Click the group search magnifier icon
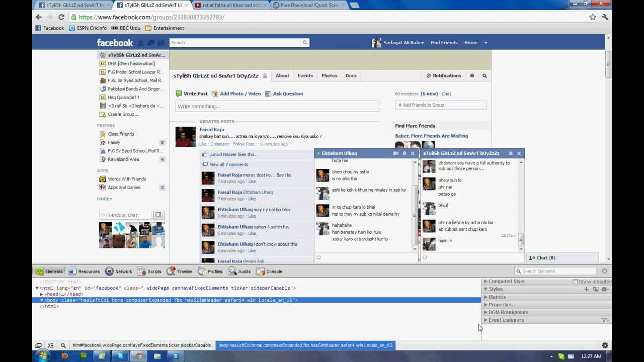This screenshot has width=644, height=362. (485, 76)
